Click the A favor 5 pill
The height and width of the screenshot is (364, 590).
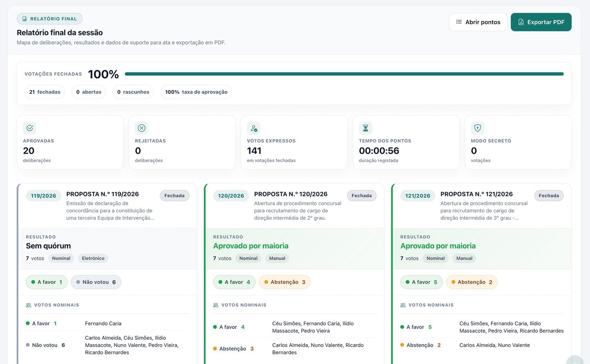coord(421,282)
